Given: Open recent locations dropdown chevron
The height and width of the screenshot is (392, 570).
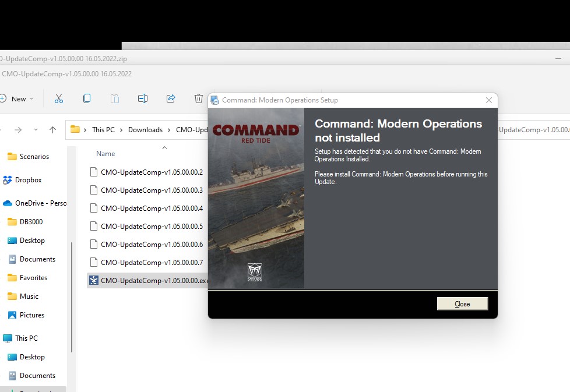Looking at the screenshot, I should tap(36, 130).
